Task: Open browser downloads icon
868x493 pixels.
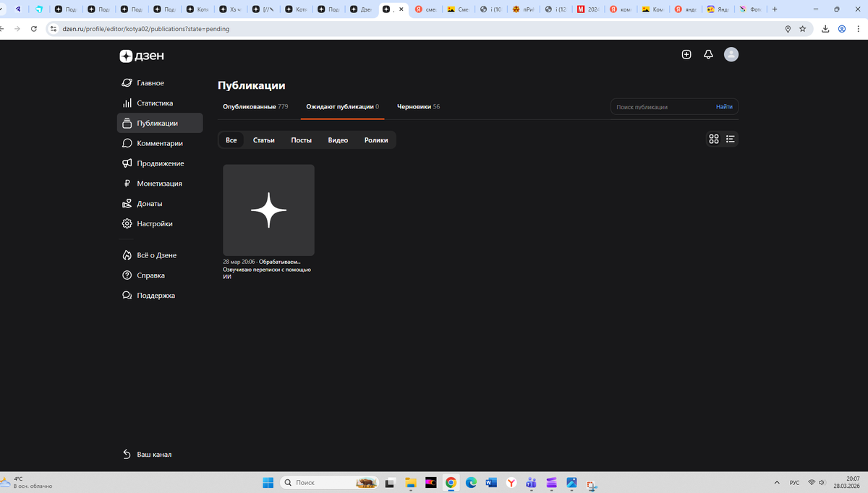Action: coord(825,29)
